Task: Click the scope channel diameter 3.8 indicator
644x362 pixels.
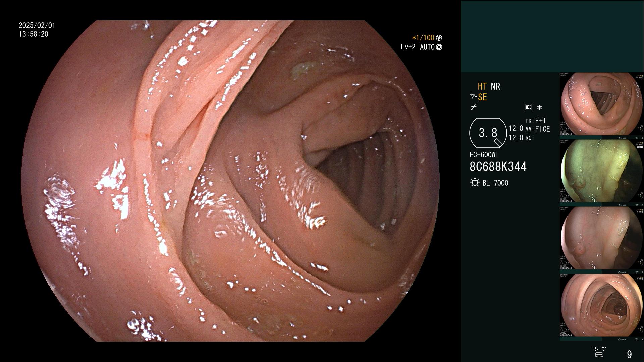Action: (488, 133)
